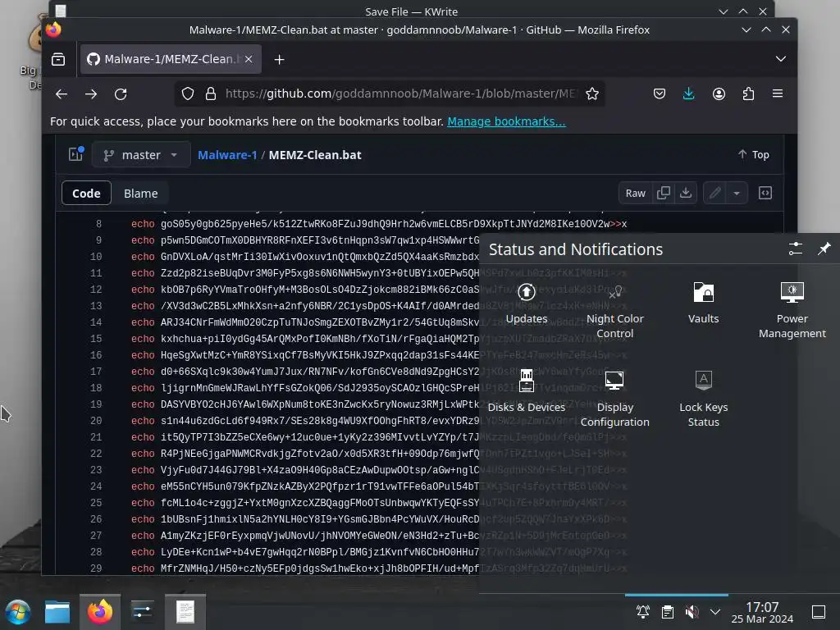This screenshot has width=840, height=630.
Task: Open Lock Keys Status
Action: tap(703, 399)
